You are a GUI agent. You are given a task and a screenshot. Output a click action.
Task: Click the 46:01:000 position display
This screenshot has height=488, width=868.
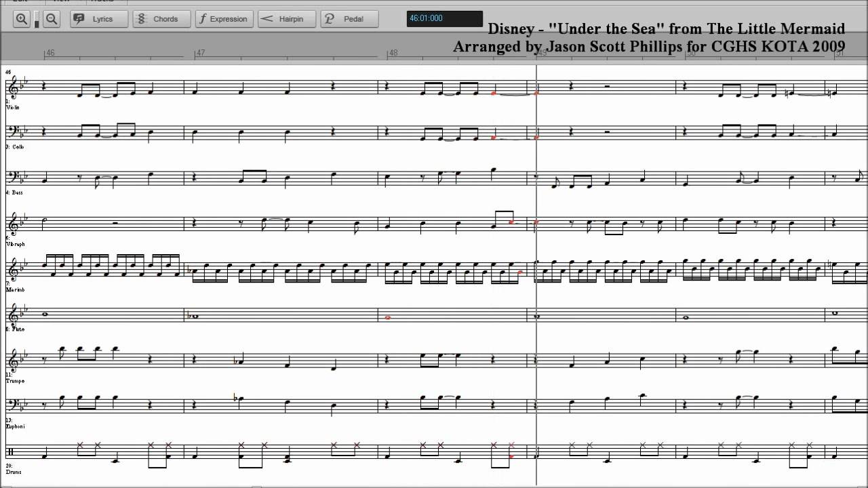click(445, 18)
